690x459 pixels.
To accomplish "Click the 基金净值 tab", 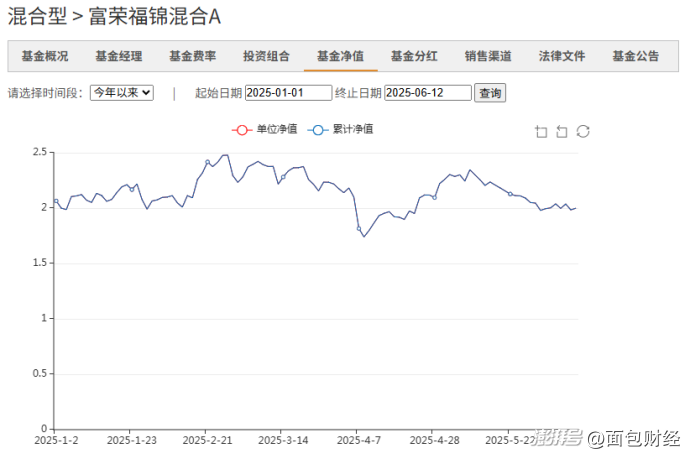I will click(341, 56).
